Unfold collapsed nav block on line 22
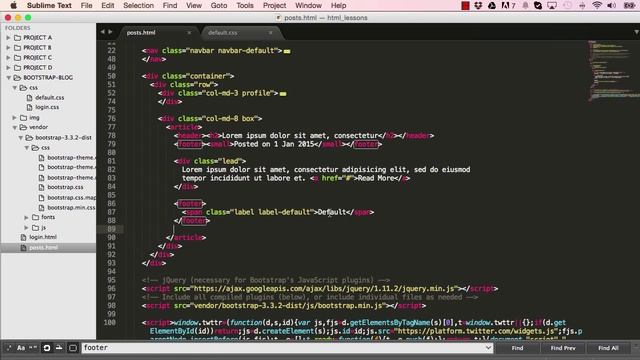Image resolution: width=640 pixels, height=360 pixels. 287,51
